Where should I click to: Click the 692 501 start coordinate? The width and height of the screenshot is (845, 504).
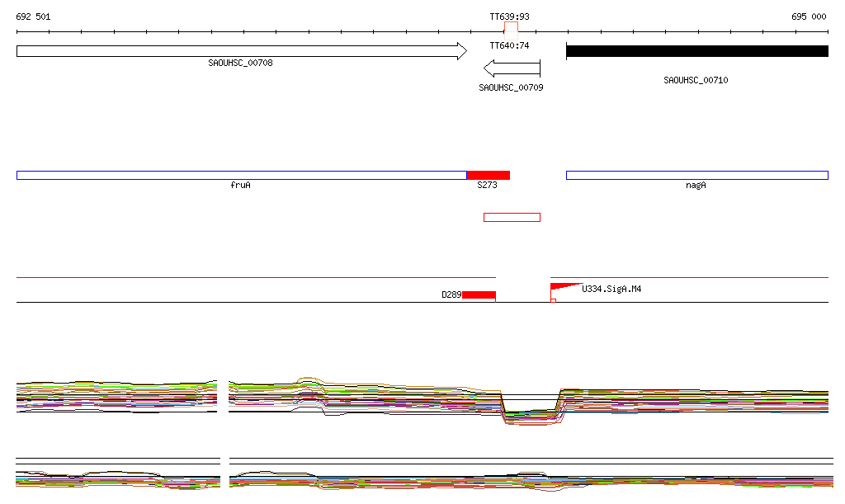[33, 16]
